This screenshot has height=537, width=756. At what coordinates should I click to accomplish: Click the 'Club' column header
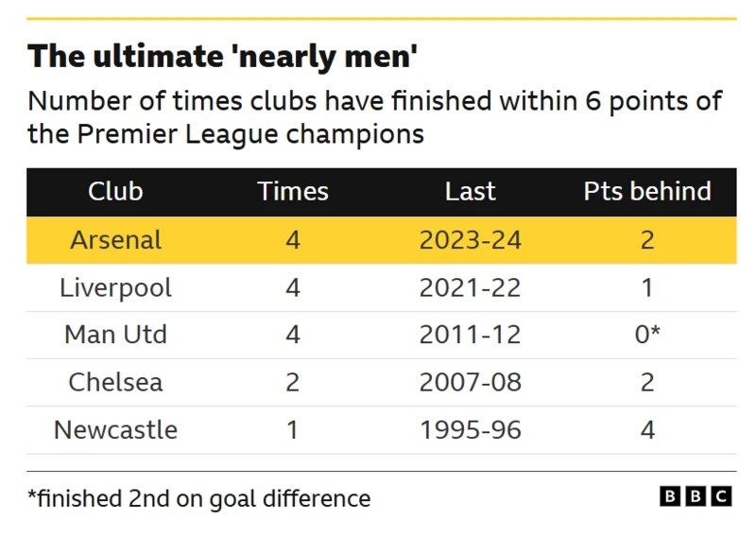point(115,192)
